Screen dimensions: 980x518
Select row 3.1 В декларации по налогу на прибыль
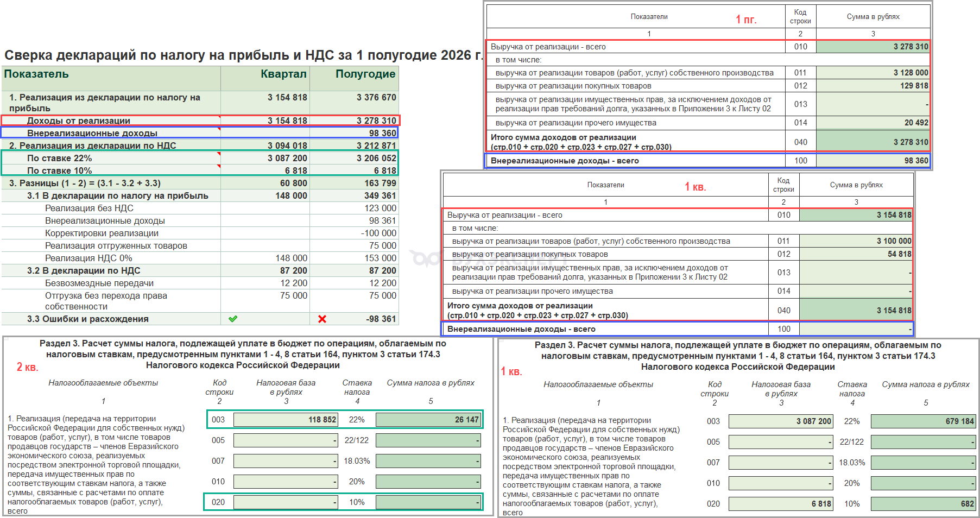click(x=200, y=195)
